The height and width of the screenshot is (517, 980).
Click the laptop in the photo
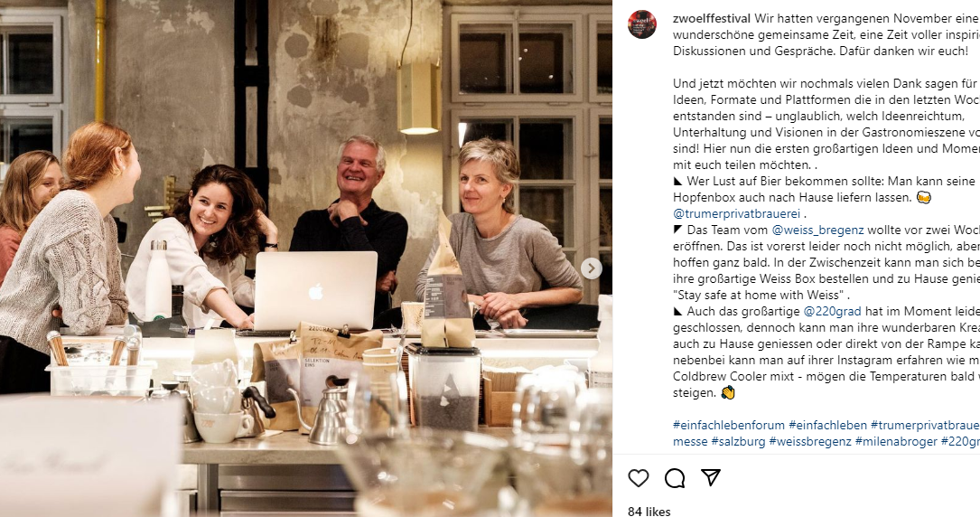coord(314,291)
